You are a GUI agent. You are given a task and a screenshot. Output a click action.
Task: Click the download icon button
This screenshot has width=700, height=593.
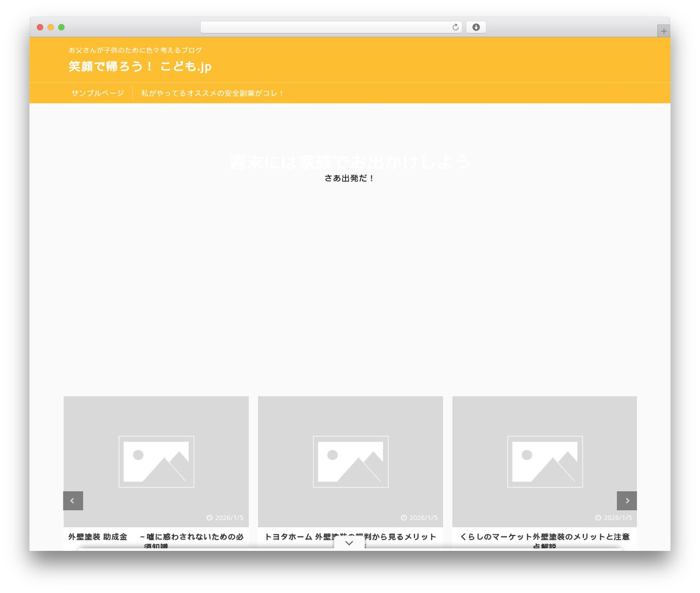[476, 27]
